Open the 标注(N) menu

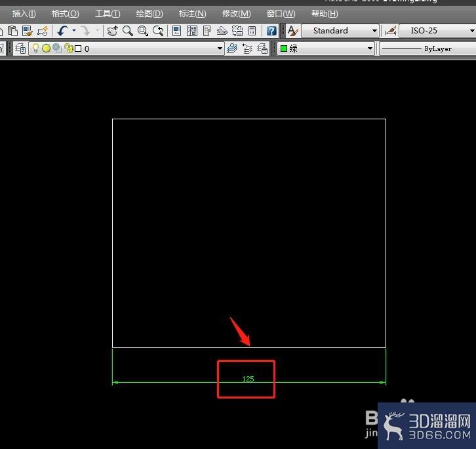[x=193, y=14]
